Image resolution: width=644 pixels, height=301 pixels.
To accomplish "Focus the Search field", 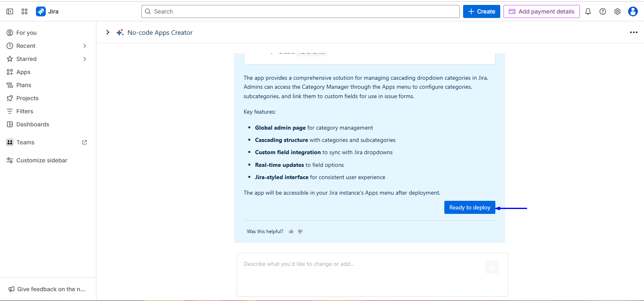I will pos(300,11).
